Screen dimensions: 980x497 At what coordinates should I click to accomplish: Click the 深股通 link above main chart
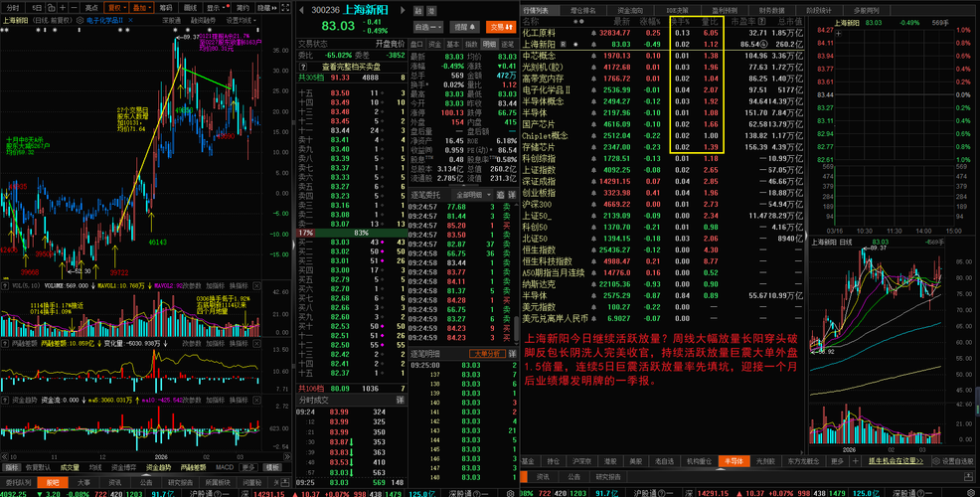pyautogui.click(x=171, y=20)
